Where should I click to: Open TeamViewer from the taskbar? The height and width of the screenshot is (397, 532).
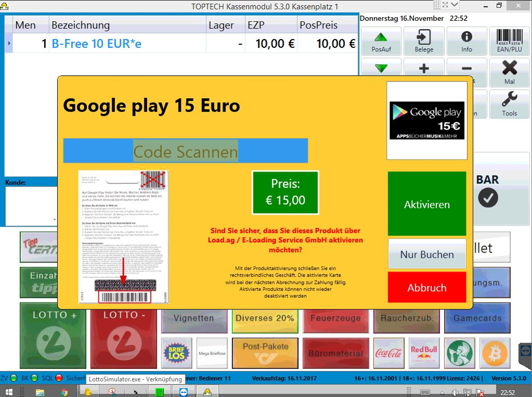tap(183, 392)
